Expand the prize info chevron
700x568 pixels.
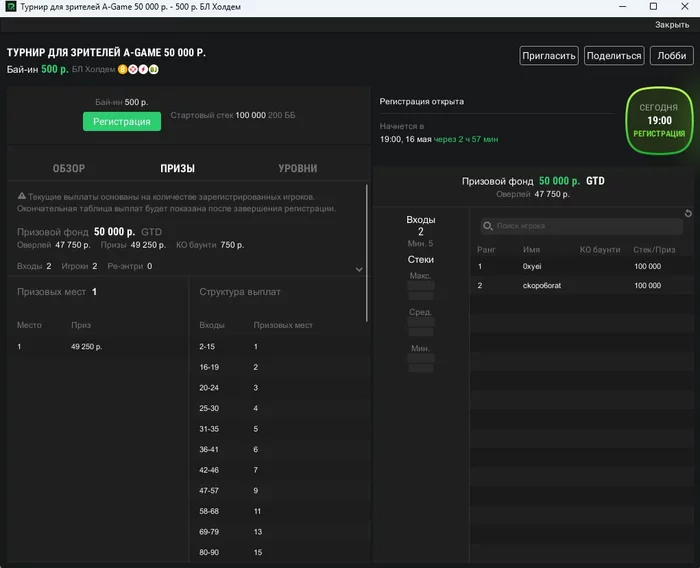point(359,269)
